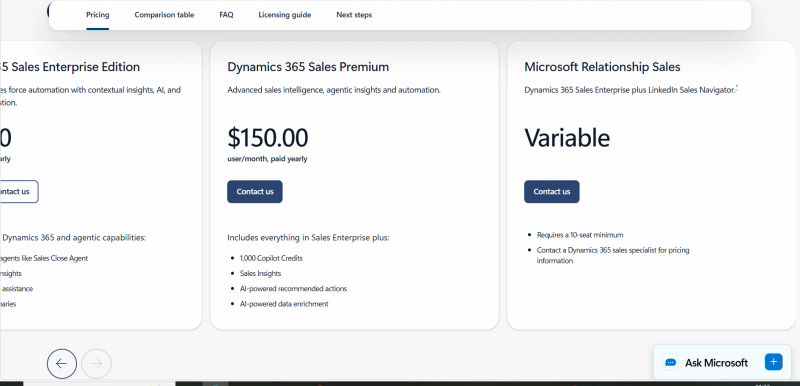The height and width of the screenshot is (386, 800).
Task: Select the Sales Insights bullet
Action: click(260, 273)
